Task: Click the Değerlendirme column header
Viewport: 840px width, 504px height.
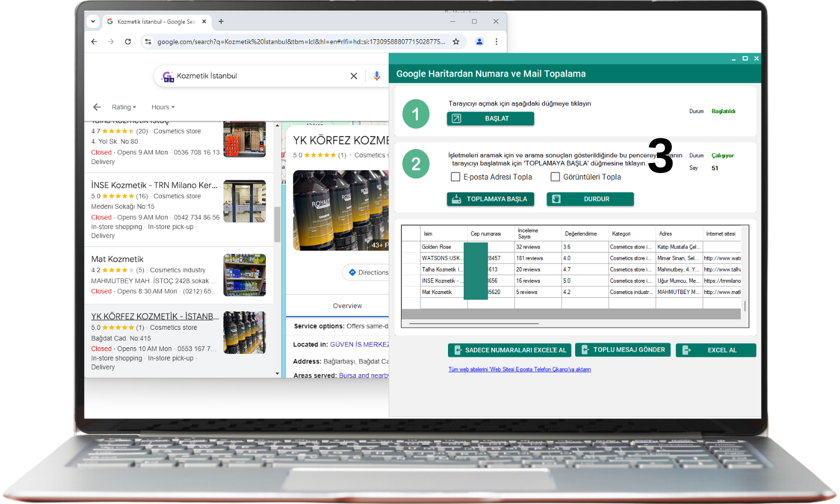Action: [x=585, y=234]
